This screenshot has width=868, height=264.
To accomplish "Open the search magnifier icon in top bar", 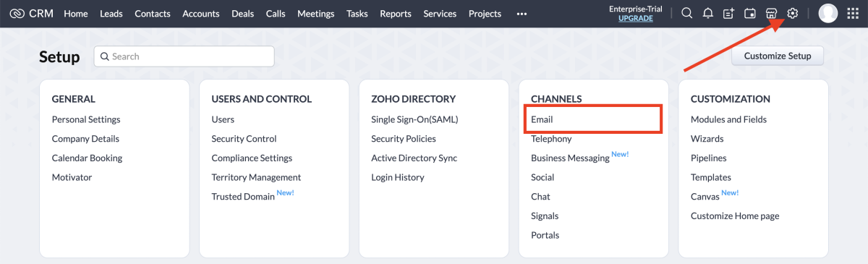I will pos(687,13).
